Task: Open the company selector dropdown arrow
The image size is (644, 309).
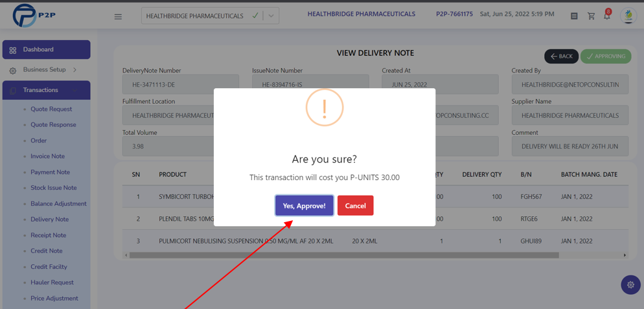Action: 271,16
